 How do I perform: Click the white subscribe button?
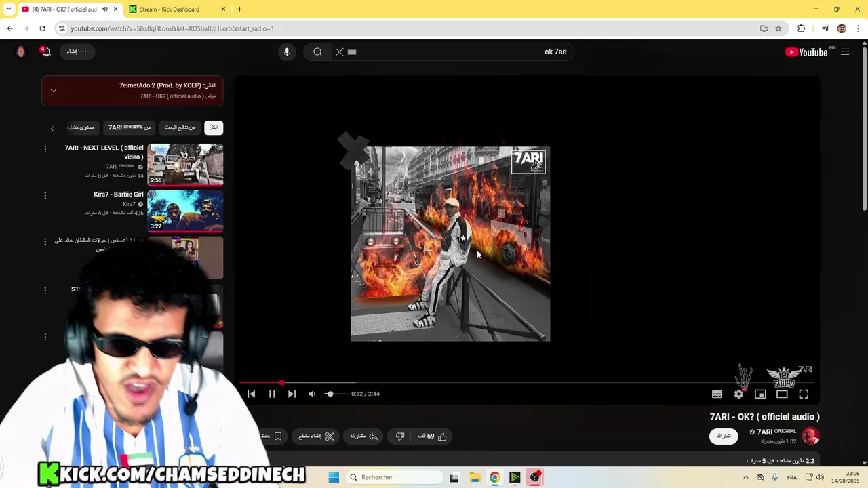724,436
